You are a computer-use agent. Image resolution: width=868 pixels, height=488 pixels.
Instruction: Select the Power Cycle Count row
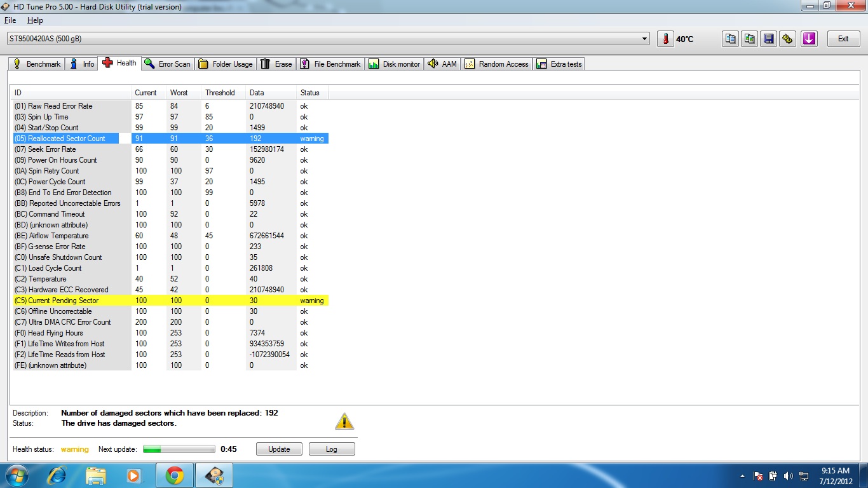point(170,182)
